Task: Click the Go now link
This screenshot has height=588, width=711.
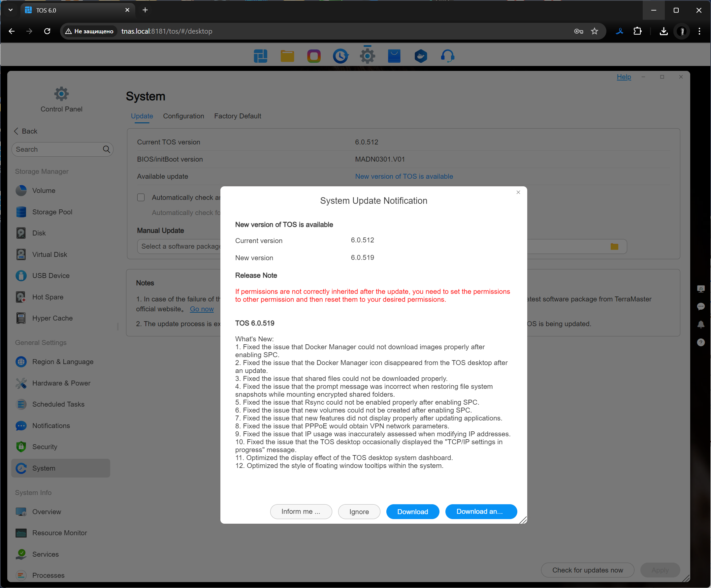Action: point(202,309)
